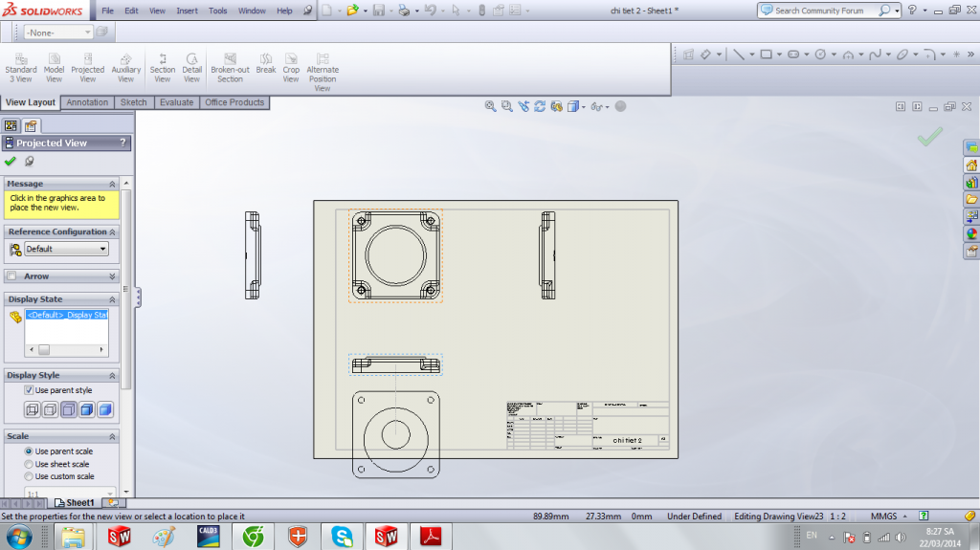Collapse the Display Style section
Screen dimensions: 980x550
(x=113, y=376)
